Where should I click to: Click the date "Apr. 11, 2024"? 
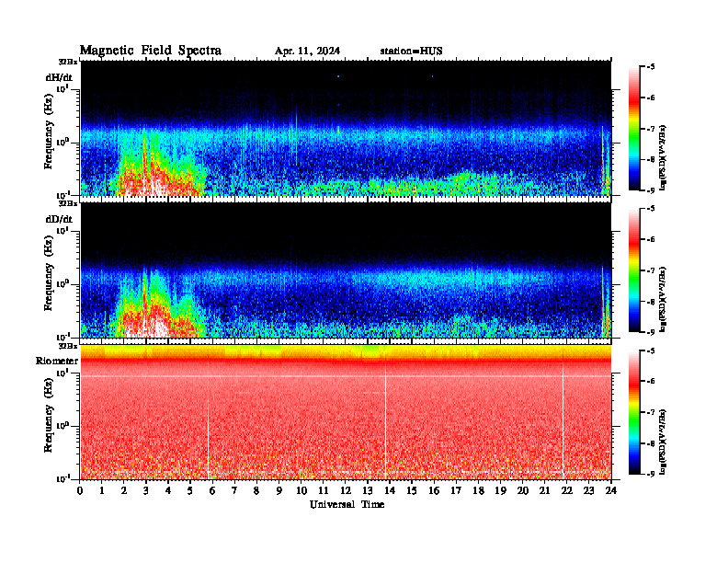(x=307, y=52)
